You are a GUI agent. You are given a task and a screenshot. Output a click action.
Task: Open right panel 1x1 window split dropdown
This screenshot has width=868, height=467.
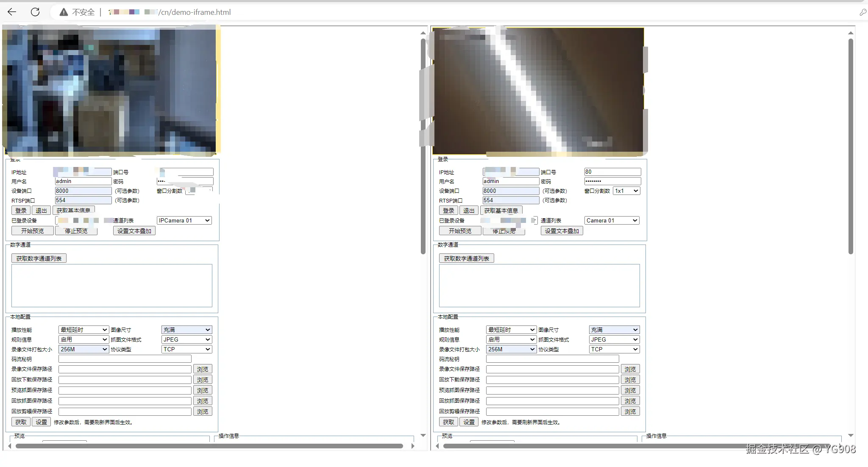click(626, 191)
